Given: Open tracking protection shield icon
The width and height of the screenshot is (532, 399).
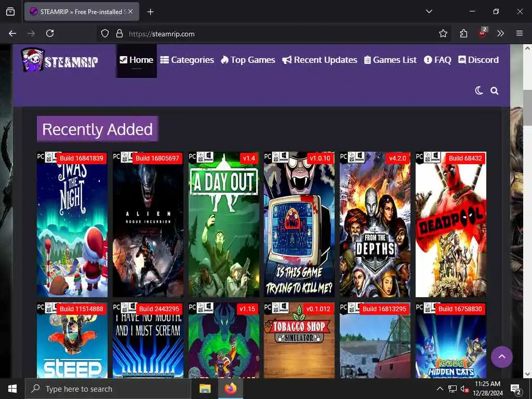Looking at the screenshot, I should [105, 33].
